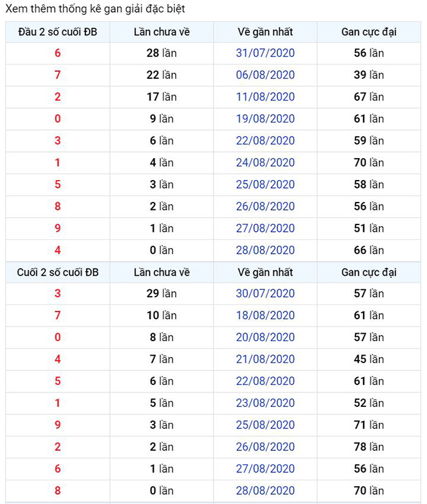The height and width of the screenshot is (504, 427).
Task: Click the 'Xem thêm thống kê gan giải đặc biệt' heading
Action: [x=95, y=9]
